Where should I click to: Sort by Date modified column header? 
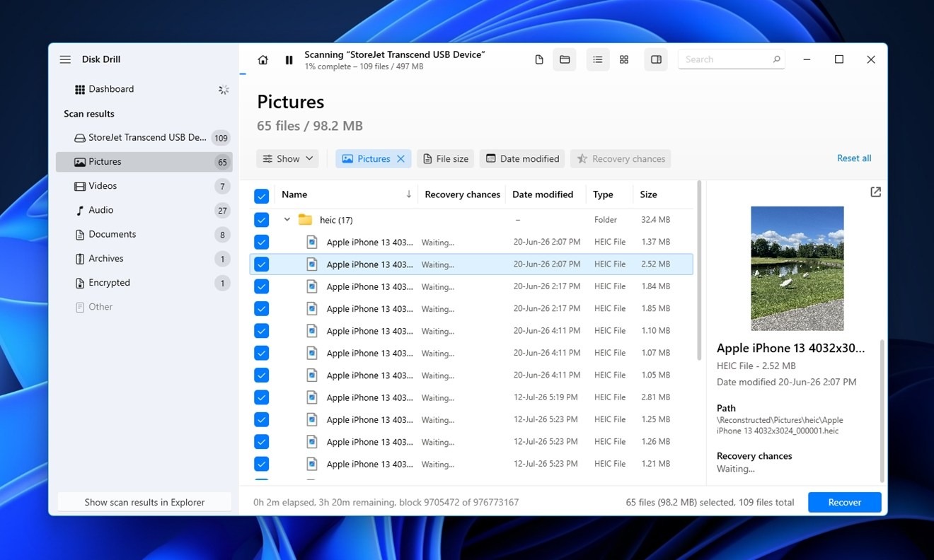coord(543,194)
